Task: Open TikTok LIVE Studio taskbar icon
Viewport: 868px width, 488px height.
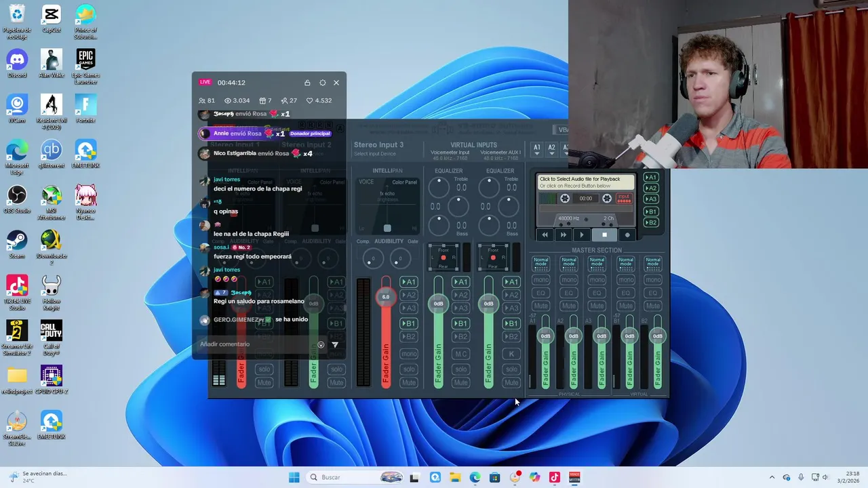Action: 554,477
